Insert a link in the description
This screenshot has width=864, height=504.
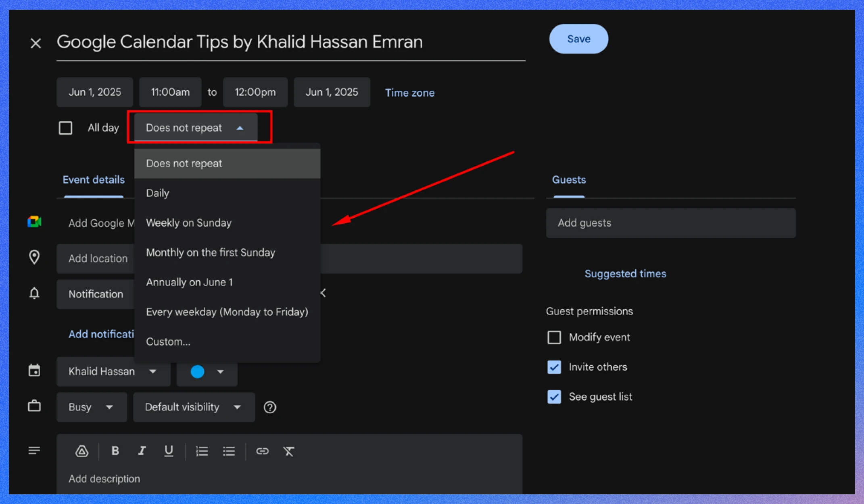click(x=262, y=451)
